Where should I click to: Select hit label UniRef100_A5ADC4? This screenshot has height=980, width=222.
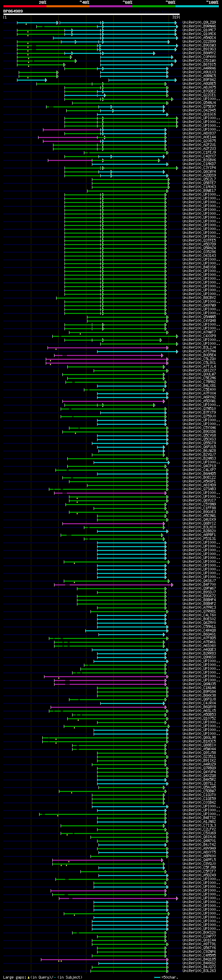pyautogui.click(x=199, y=38)
